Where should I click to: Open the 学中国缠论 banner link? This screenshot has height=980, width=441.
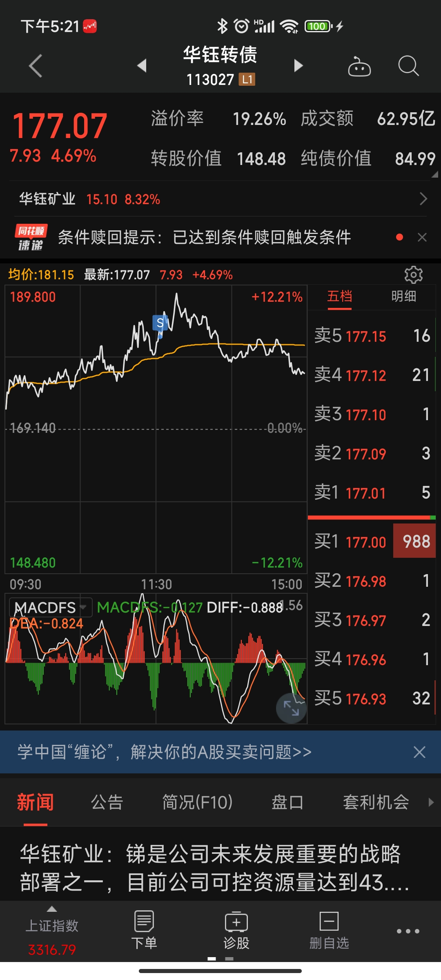[165, 752]
